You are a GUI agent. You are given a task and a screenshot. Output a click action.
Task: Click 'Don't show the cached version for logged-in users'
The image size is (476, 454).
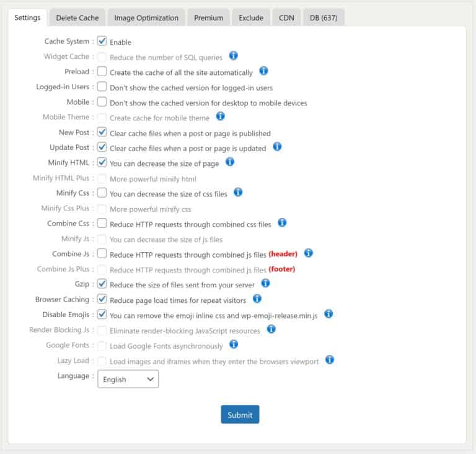click(x=192, y=88)
